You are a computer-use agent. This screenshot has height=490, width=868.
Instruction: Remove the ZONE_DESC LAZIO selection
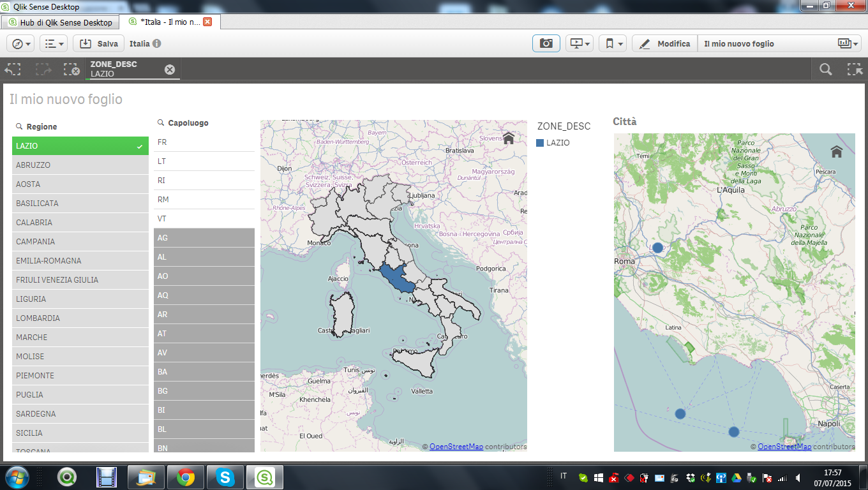[x=170, y=70]
